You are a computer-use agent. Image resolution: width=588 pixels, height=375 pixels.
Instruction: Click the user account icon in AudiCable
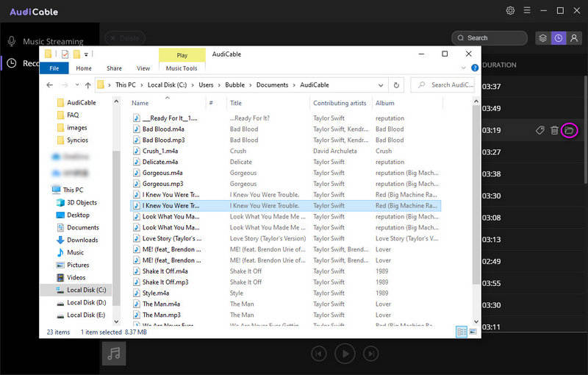[574, 38]
